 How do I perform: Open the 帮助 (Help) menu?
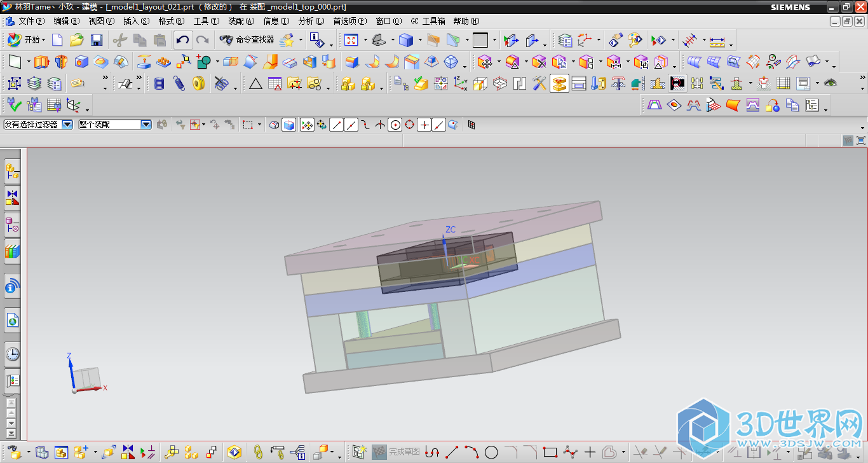point(466,21)
